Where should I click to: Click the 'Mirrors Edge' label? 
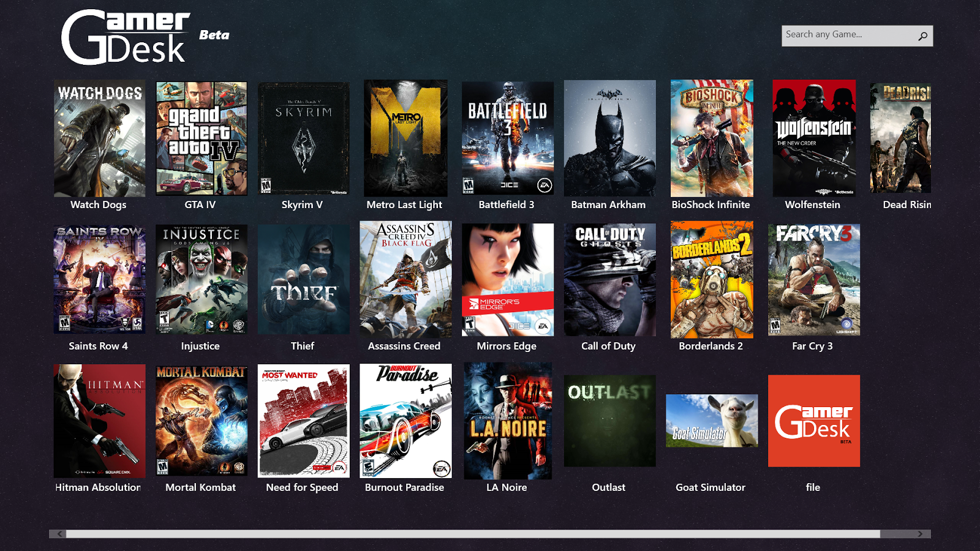click(x=507, y=346)
